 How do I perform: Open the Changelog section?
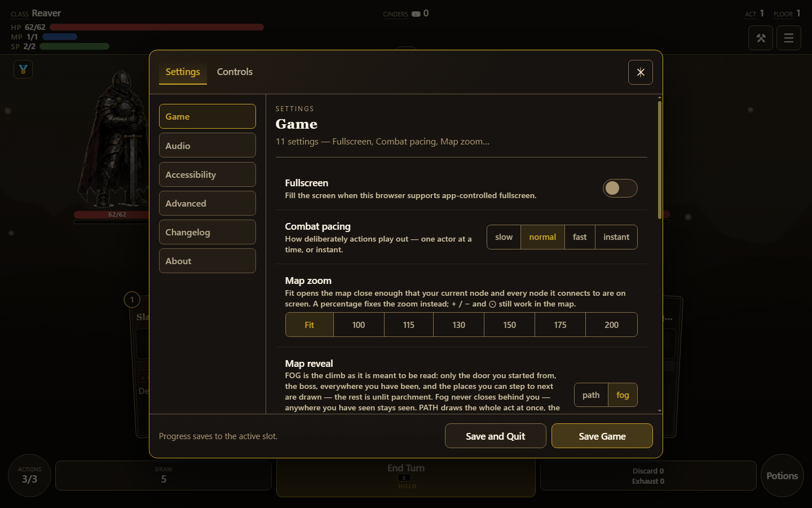208,232
